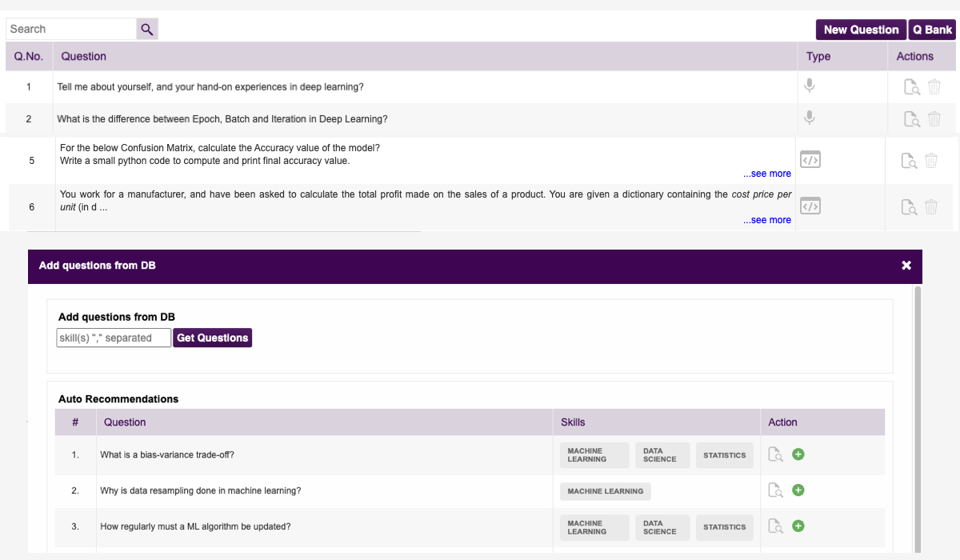This screenshot has height=560, width=960.
Task: Preview question 5 about Confusion Matrix
Action: pos(909,161)
